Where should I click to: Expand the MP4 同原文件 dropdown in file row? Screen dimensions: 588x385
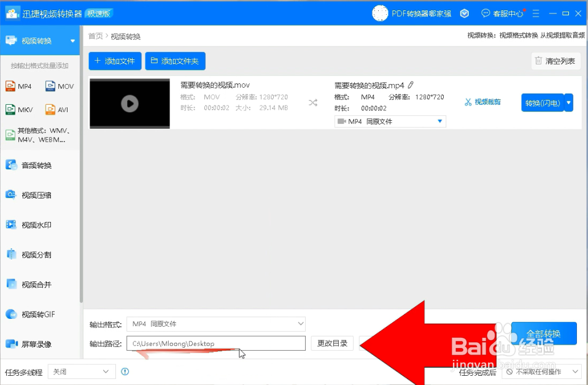440,121
